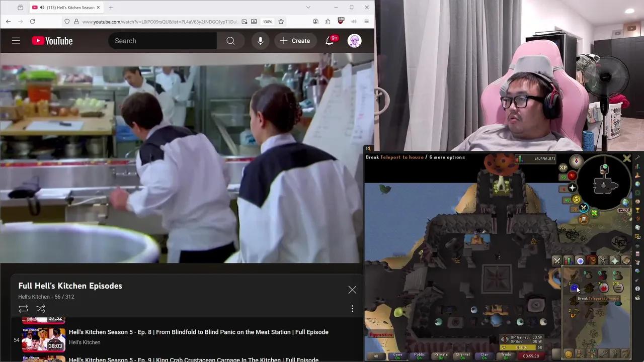Open the Worn Equipment tab in game
This screenshot has height=362, width=644.
603,260
